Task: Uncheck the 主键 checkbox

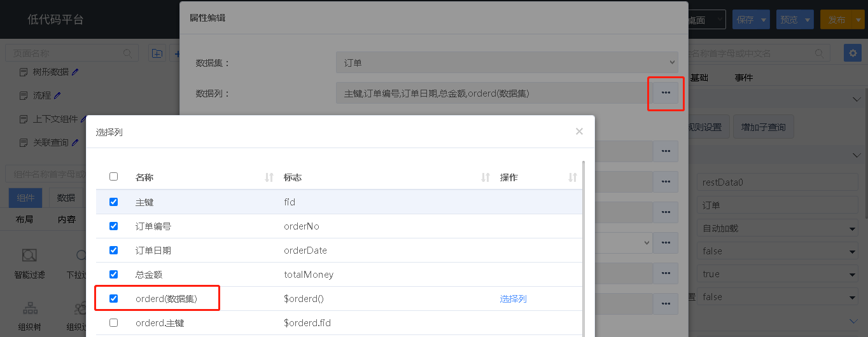Action: point(114,202)
